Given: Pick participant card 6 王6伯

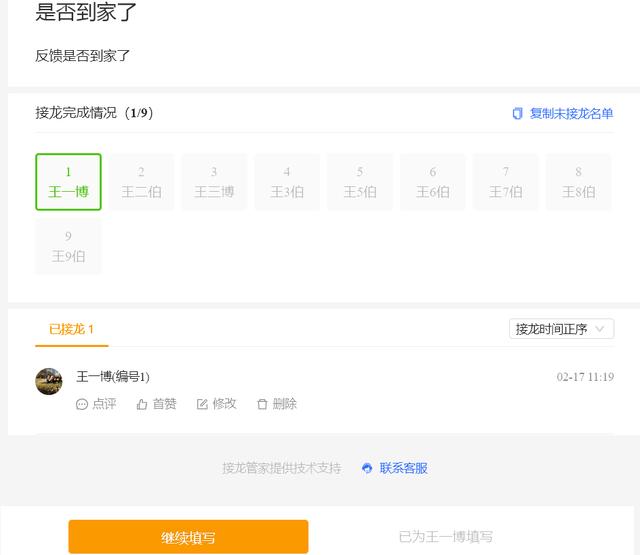Looking at the screenshot, I should tap(433, 182).
